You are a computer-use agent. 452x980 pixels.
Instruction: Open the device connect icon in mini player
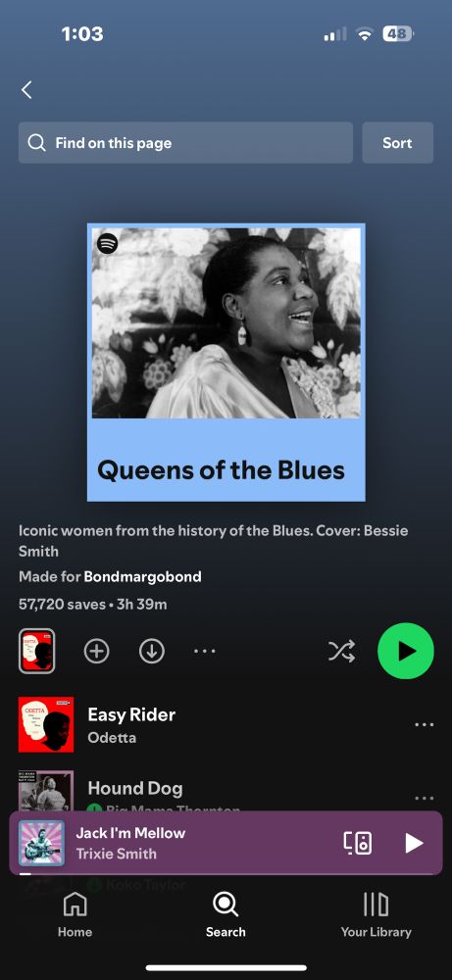click(x=358, y=843)
